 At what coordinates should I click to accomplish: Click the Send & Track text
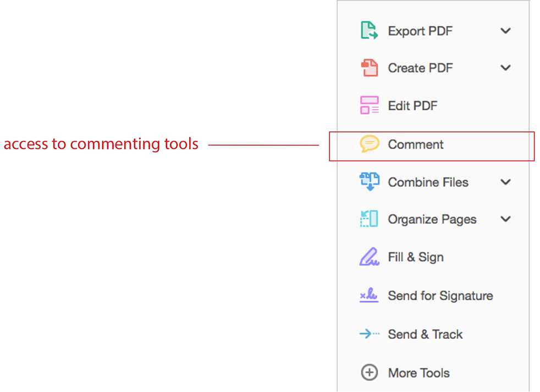point(425,334)
